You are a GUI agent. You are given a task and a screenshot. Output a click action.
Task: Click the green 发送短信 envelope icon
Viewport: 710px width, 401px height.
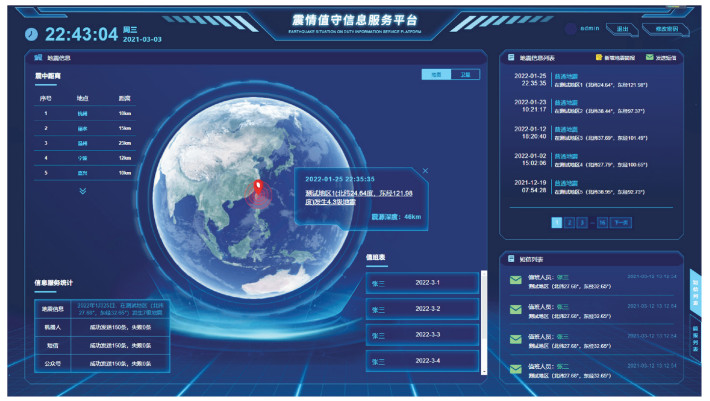[x=649, y=58]
